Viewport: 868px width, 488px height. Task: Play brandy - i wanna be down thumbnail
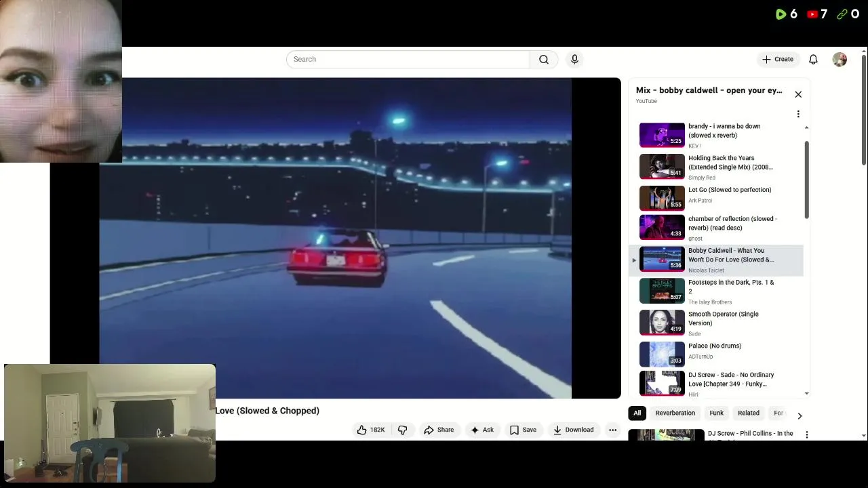(x=662, y=135)
